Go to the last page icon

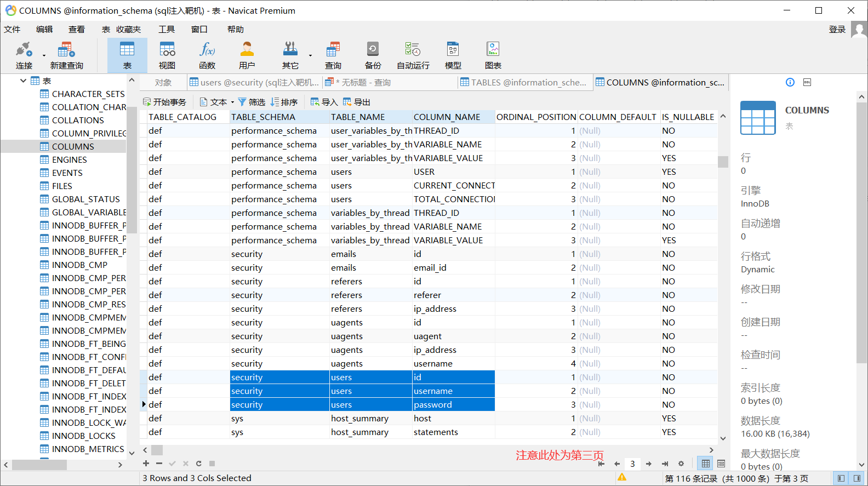coord(665,464)
